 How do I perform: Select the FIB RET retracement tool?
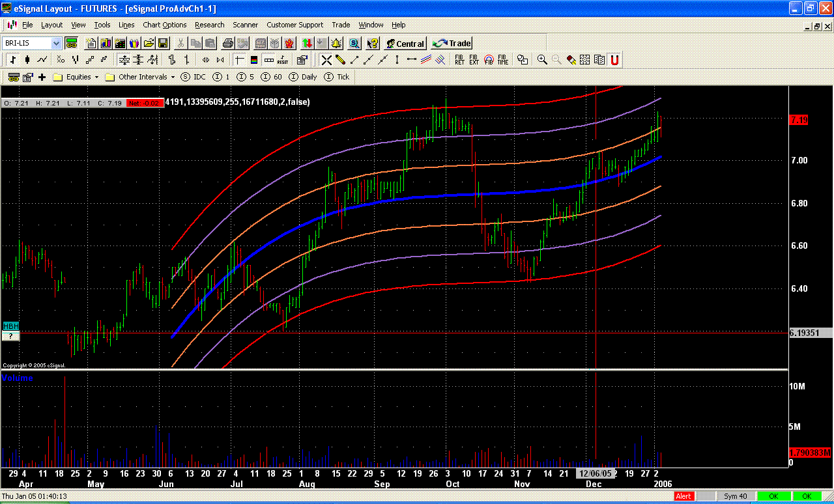[x=459, y=60]
